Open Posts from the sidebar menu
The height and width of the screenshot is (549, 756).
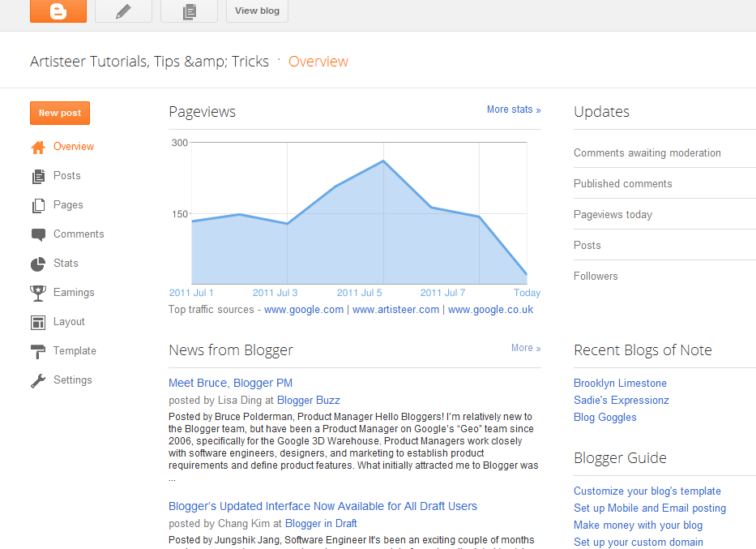67,176
